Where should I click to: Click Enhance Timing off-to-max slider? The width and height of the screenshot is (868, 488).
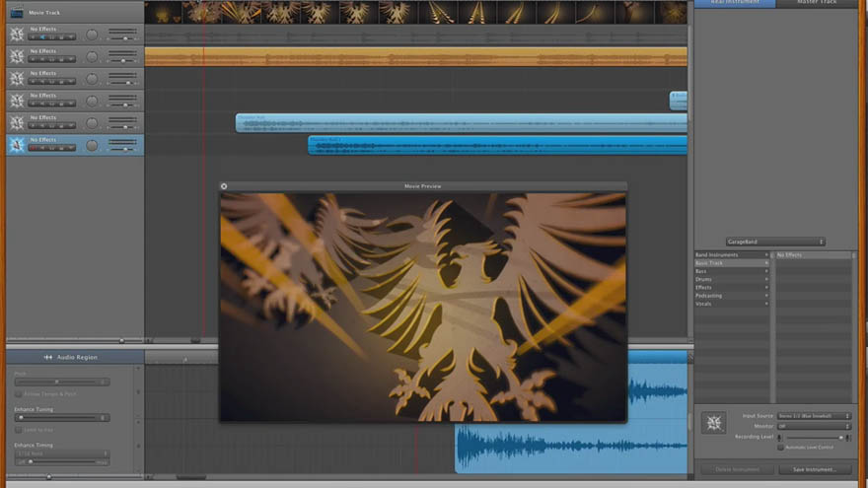click(62, 462)
